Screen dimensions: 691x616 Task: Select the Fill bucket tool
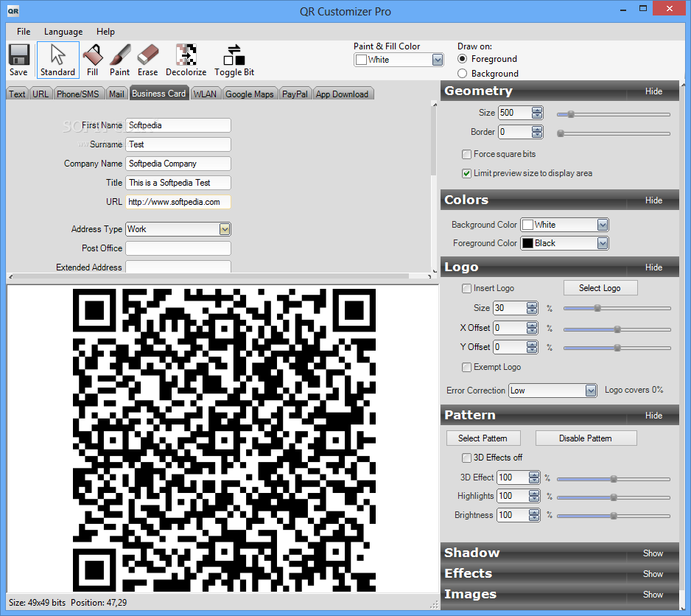[93, 60]
